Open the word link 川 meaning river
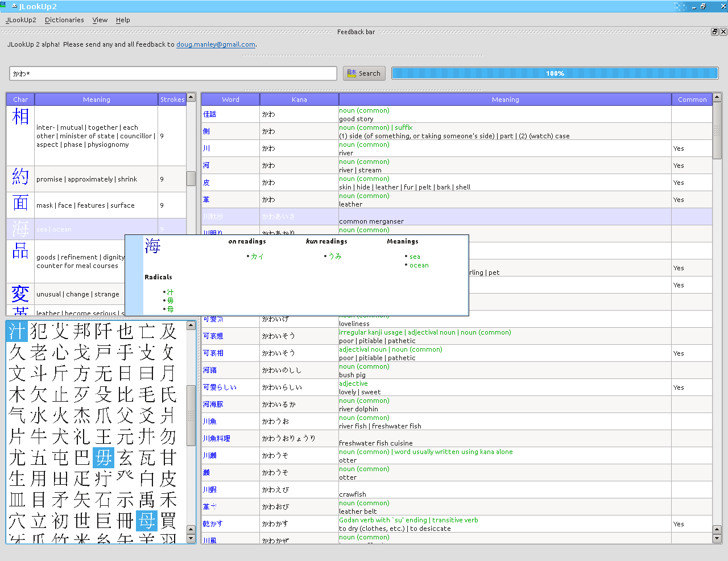 (206, 148)
